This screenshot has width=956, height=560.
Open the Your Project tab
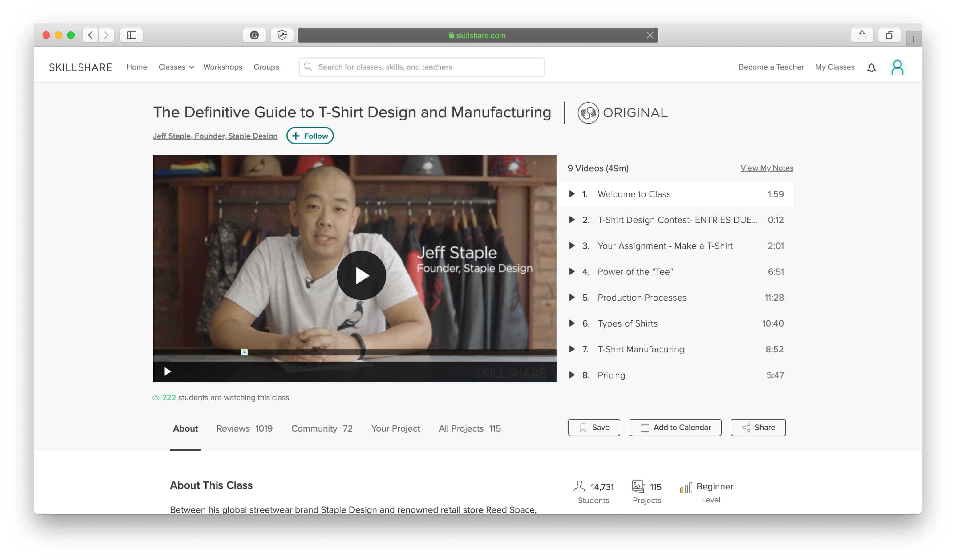click(x=395, y=428)
